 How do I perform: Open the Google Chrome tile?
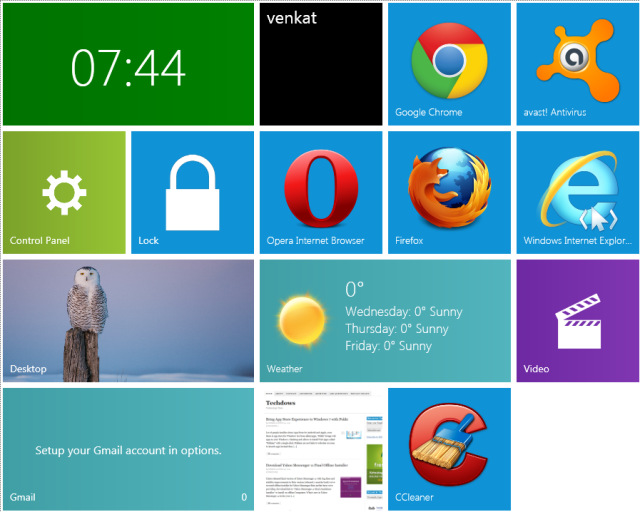(449, 64)
